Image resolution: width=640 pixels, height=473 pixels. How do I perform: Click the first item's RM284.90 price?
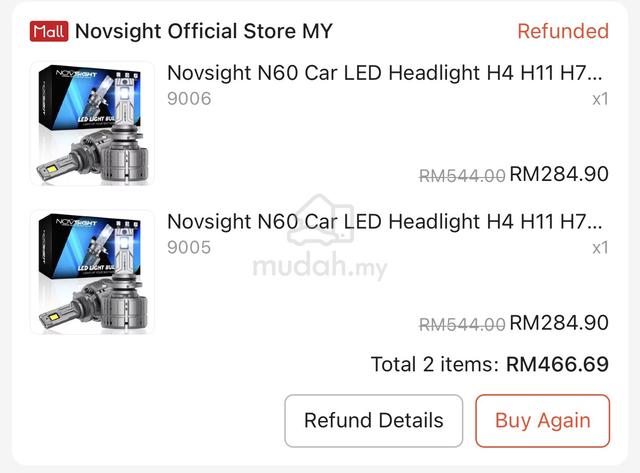click(559, 174)
